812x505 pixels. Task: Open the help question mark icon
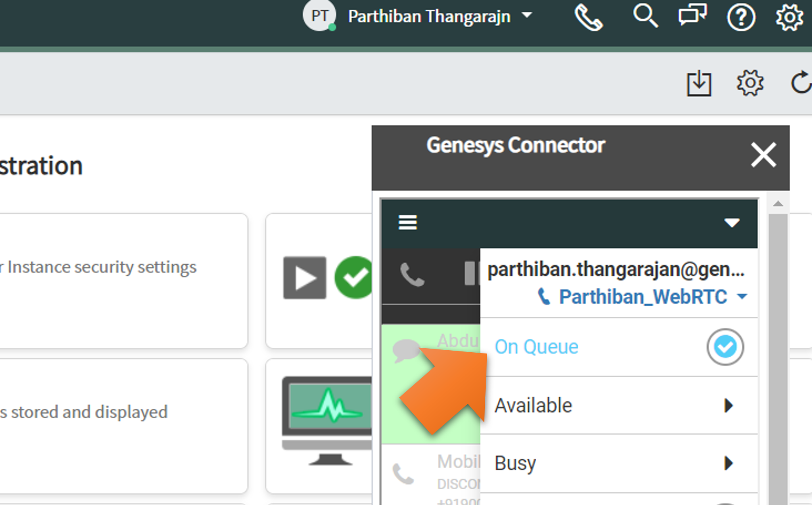tap(741, 17)
